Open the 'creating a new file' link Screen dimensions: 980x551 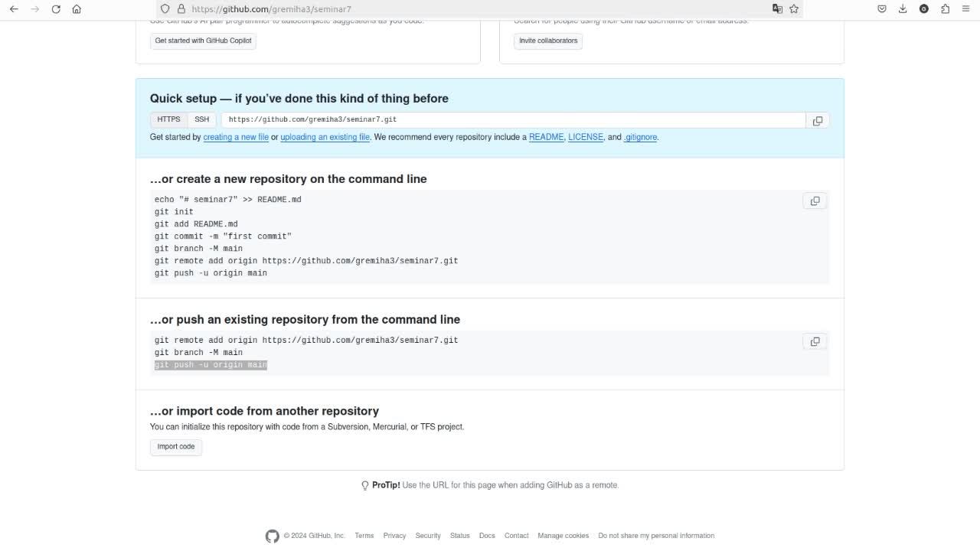(x=236, y=138)
